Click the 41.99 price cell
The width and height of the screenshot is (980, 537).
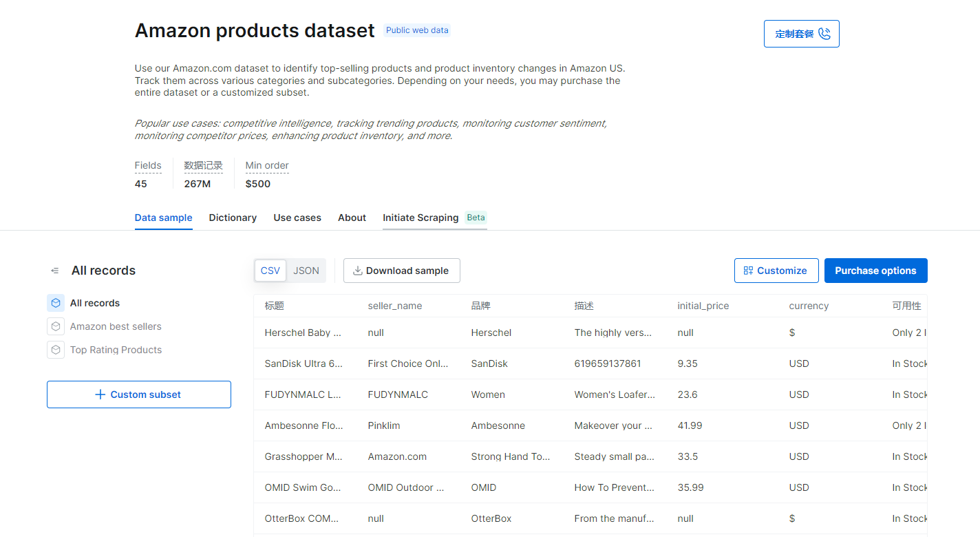(x=690, y=425)
